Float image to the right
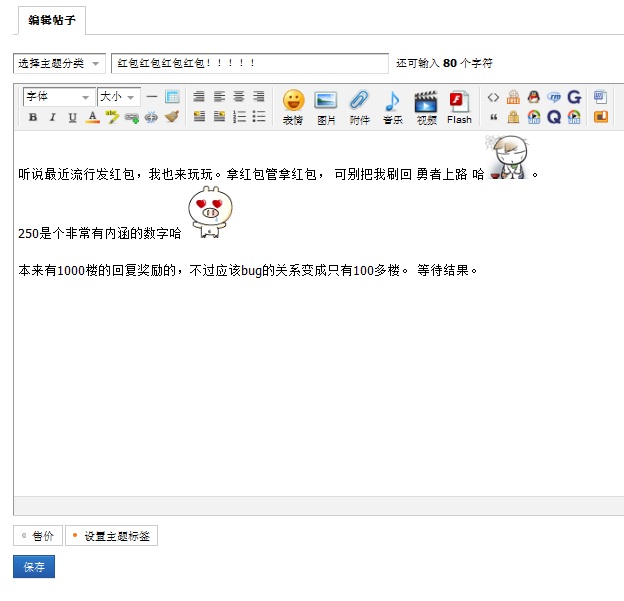The width and height of the screenshot is (624, 601). coord(219,116)
